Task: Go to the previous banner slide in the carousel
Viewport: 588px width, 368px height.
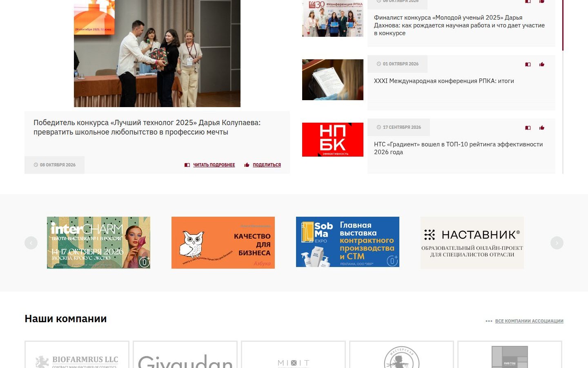Action: pos(31,243)
